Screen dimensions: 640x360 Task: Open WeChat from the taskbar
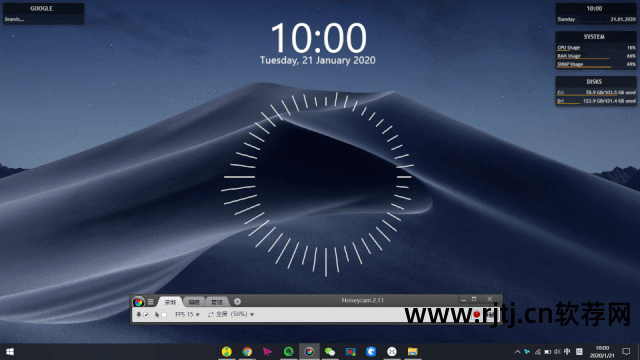tap(330, 351)
